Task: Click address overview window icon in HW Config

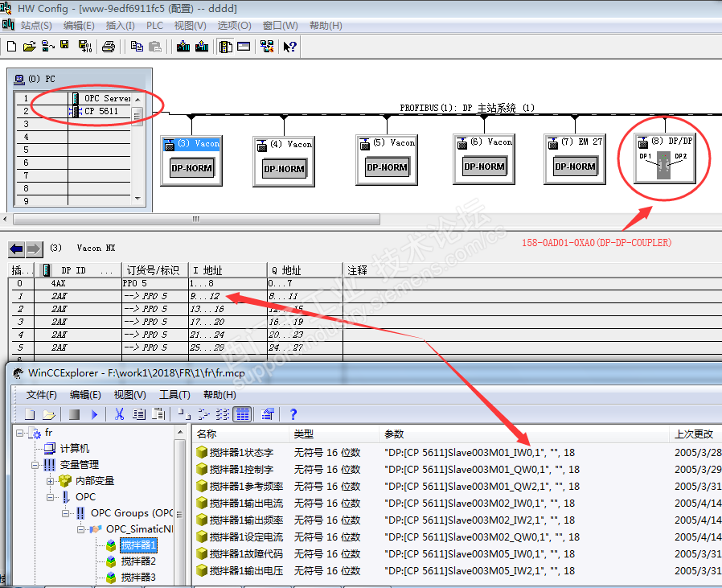Action: [x=244, y=47]
